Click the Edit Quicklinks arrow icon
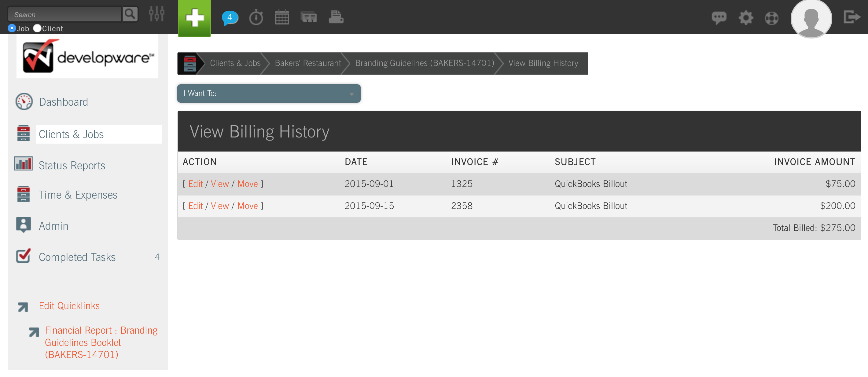The height and width of the screenshot is (377, 868). [23, 307]
